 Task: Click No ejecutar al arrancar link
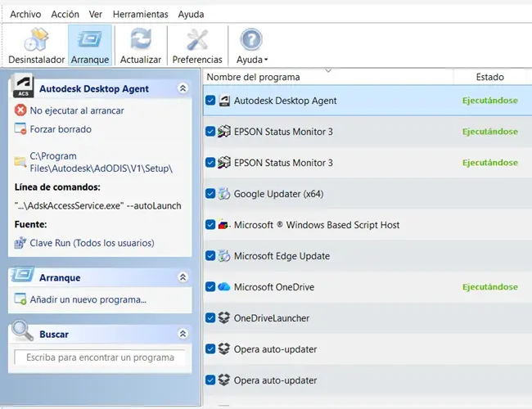tap(77, 110)
